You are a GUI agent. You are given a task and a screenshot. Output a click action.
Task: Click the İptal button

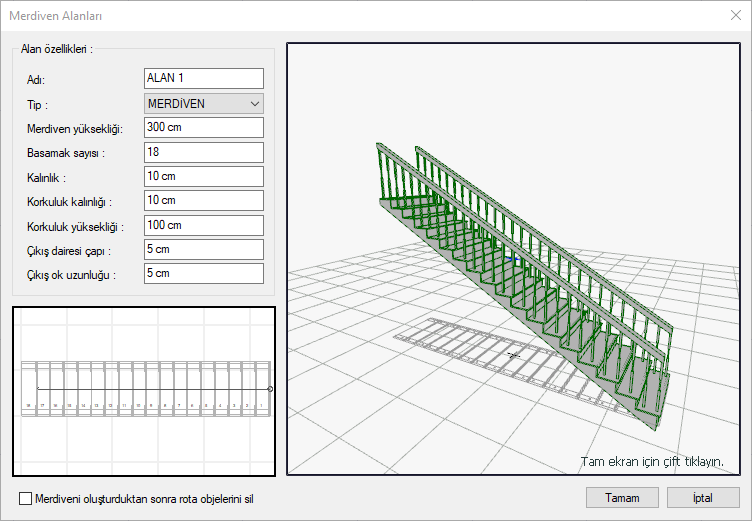tap(704, 497)
